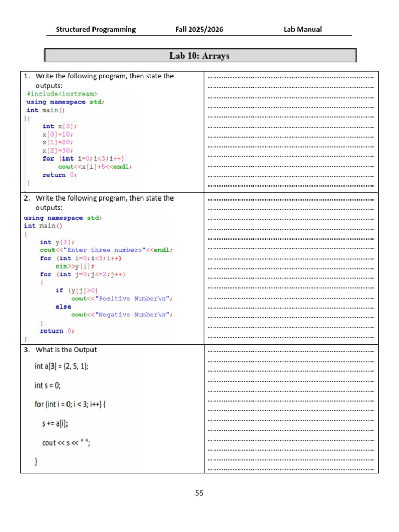Click the 'Enter three numbers' cout line

tap(106, 250)
